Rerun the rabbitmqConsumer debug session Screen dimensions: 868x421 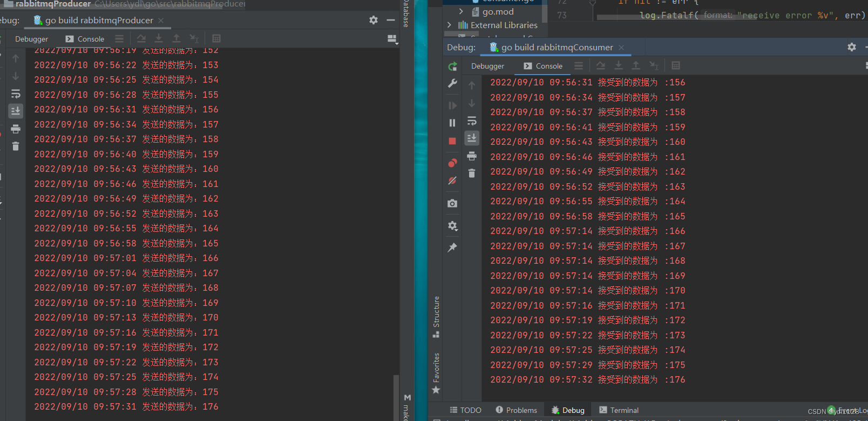[x=452, y=66]
